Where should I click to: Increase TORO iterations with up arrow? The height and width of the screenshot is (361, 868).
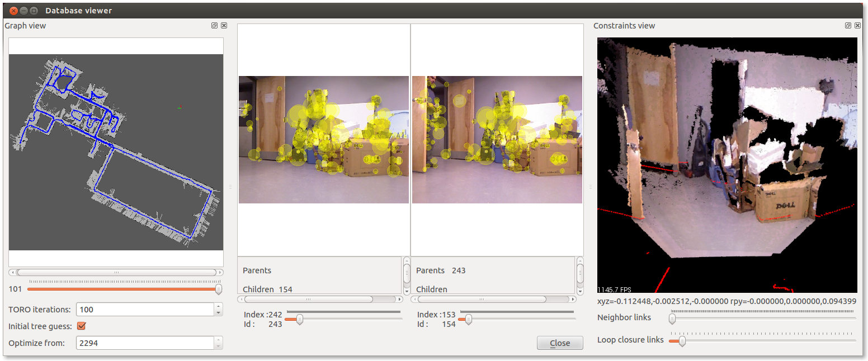pyautogui.click(x=218, y=306)
